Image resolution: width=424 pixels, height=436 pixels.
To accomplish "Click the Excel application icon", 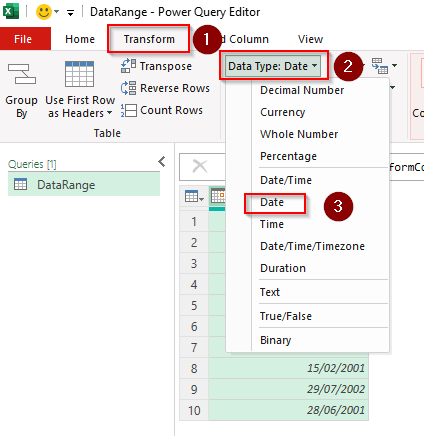I will click(11, 12).
